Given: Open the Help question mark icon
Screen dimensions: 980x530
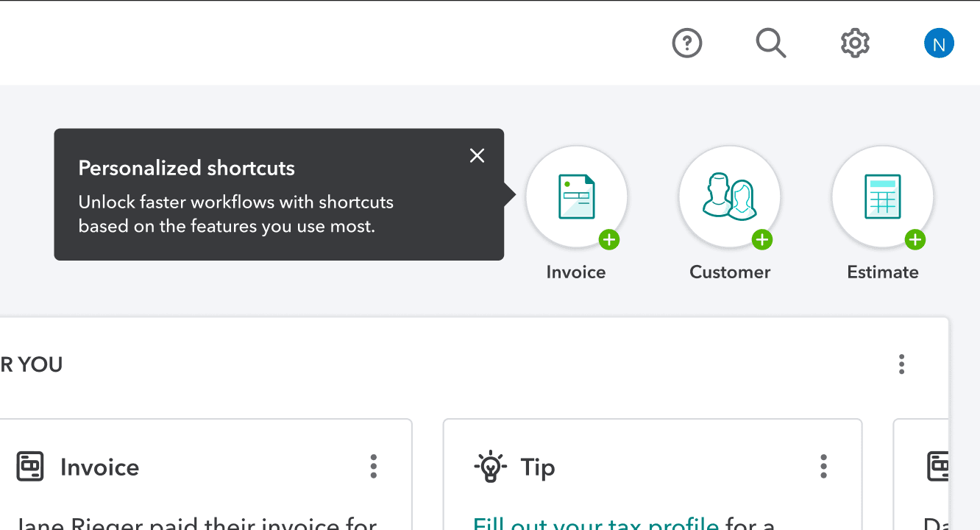Looking at the screenshot, I should (x=687, y=43).
